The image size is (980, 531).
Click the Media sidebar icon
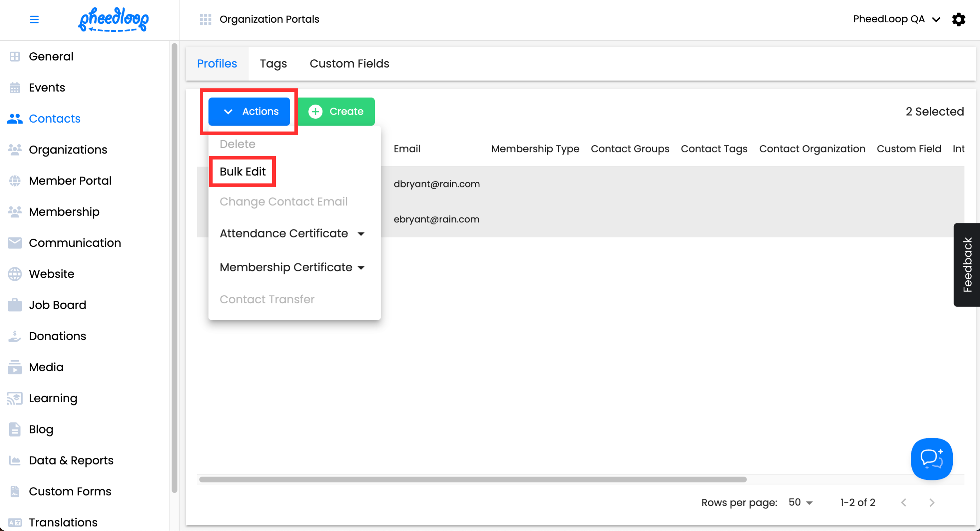pos(15,367)
